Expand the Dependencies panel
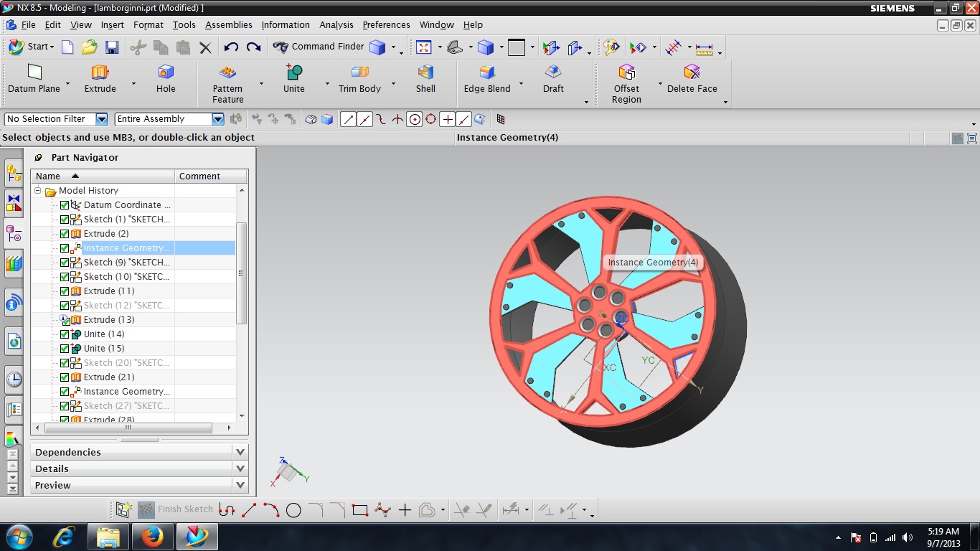Screen dimensions: 980x551 click(x=240, y=452)
